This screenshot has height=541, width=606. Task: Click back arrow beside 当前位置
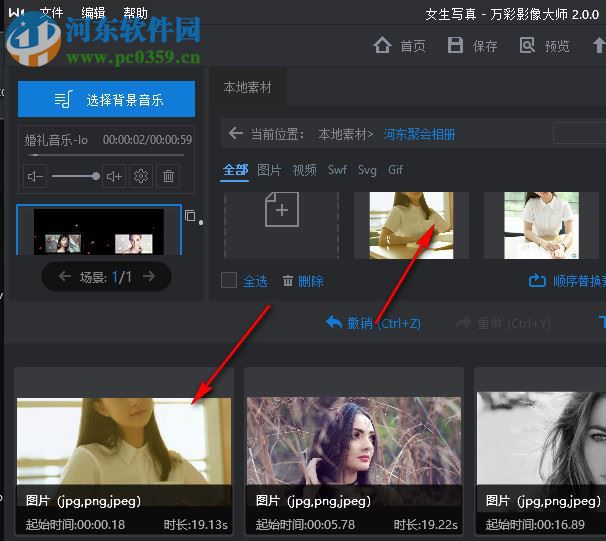pyautogui.click(x=235, y=134)
